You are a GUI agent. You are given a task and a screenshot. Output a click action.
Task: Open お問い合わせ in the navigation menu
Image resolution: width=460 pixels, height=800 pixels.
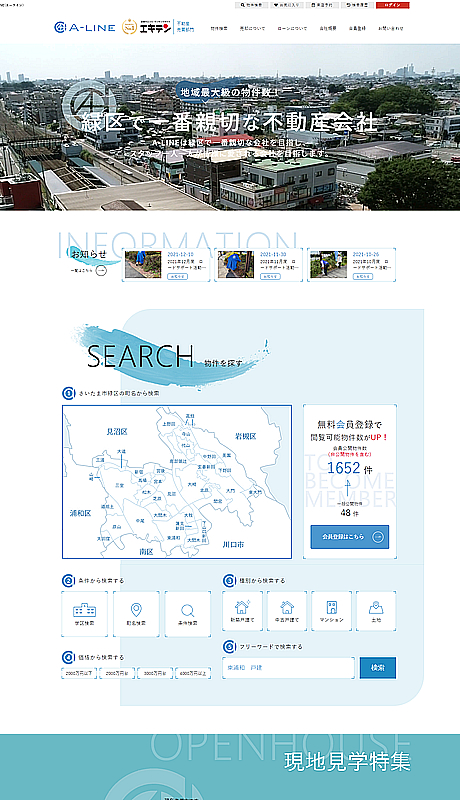tap(391, 29)
